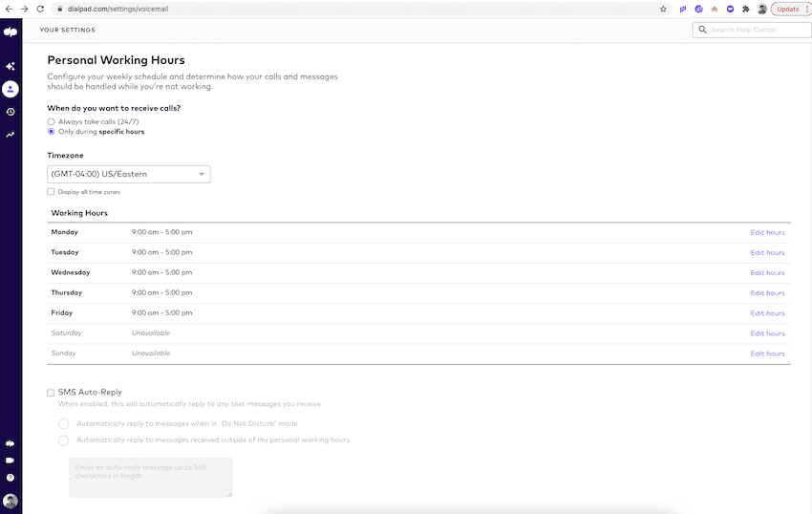Open call history clock icon
This screenshot has height=514, width=812.
[11, 112]
